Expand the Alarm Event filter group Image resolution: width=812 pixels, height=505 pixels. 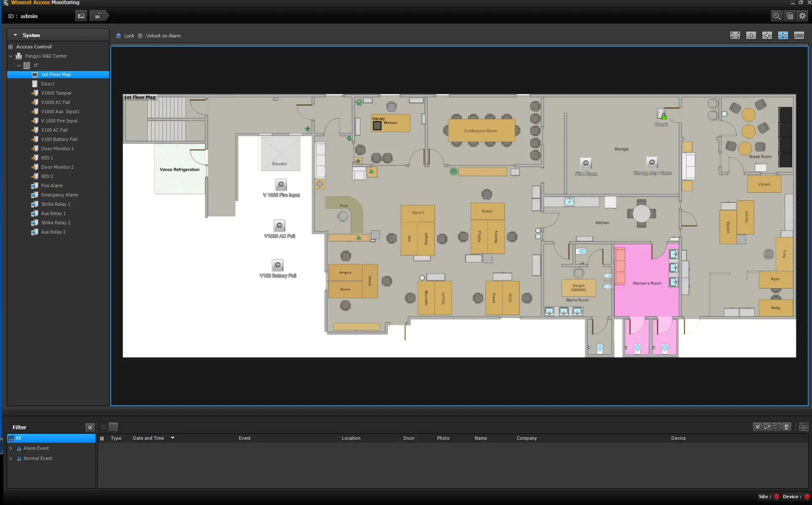point(11,448)
